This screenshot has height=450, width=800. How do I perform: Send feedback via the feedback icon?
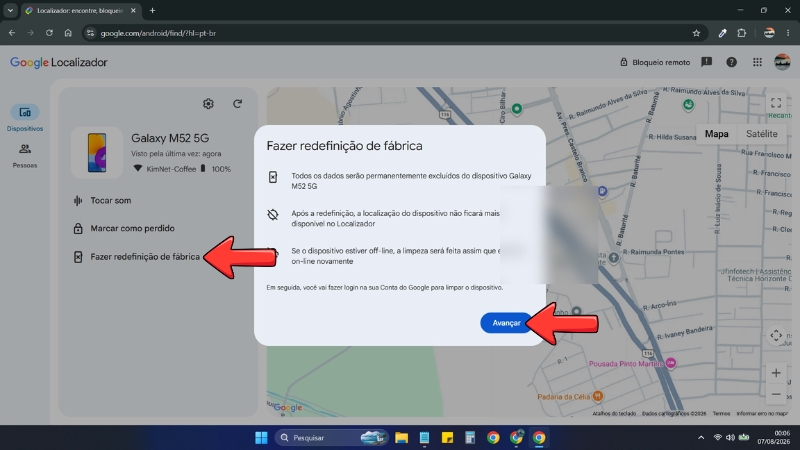pyautogui.click(x=707, y=62)
